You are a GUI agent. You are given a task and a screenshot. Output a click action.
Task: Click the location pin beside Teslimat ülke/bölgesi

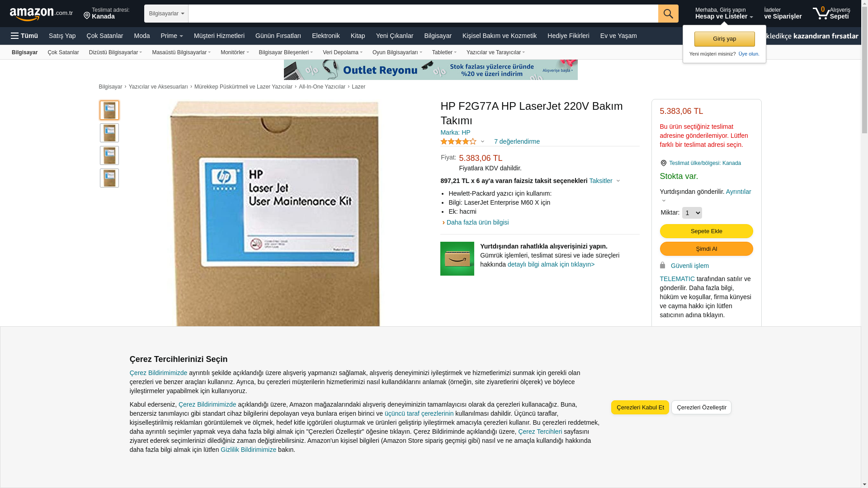[663, 163]
